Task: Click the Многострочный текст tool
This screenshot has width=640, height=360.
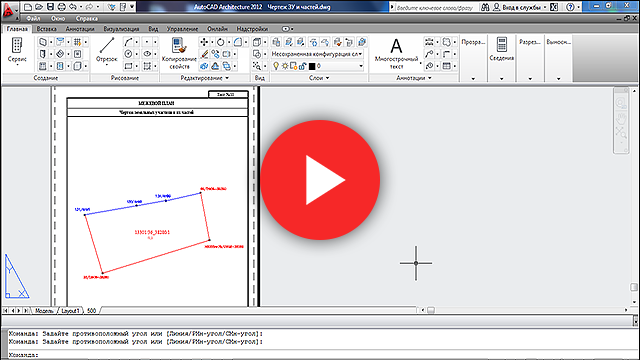Action: [396, 53]
